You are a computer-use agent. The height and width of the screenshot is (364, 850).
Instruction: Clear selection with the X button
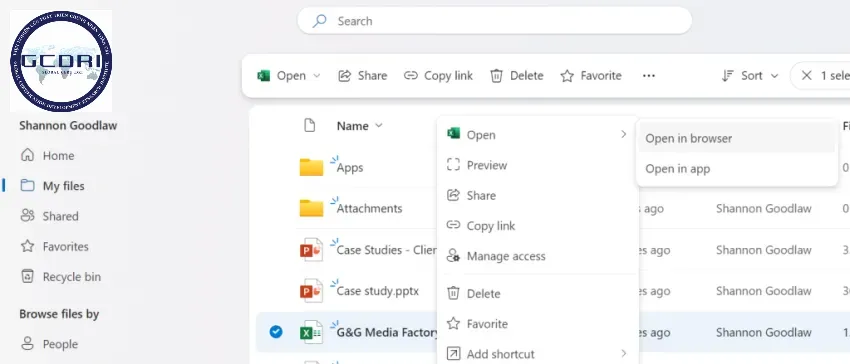807,76
